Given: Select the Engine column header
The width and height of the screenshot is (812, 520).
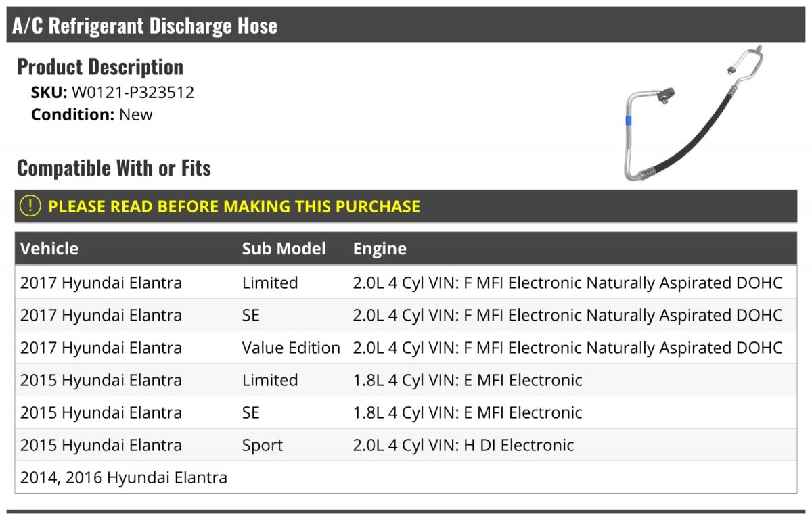Looking at the screenshot, I should point(380,249).
